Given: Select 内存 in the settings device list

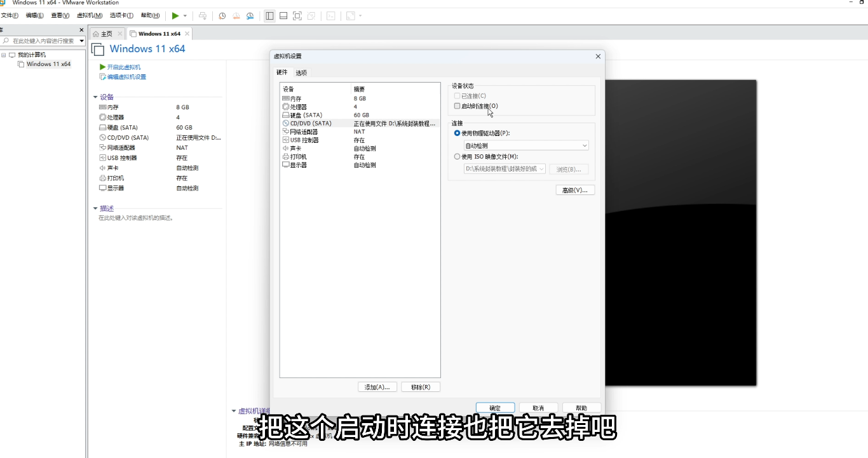Looking at the screenshot, I should click(x=360, y=98).
